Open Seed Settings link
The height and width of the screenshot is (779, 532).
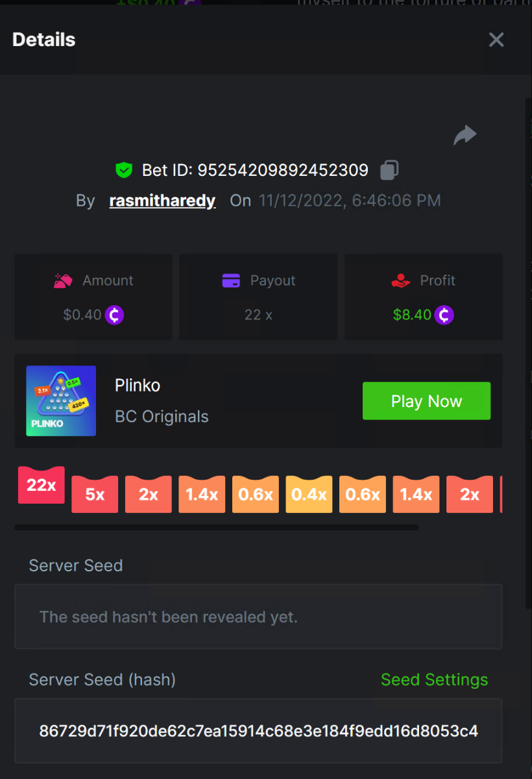434,680
